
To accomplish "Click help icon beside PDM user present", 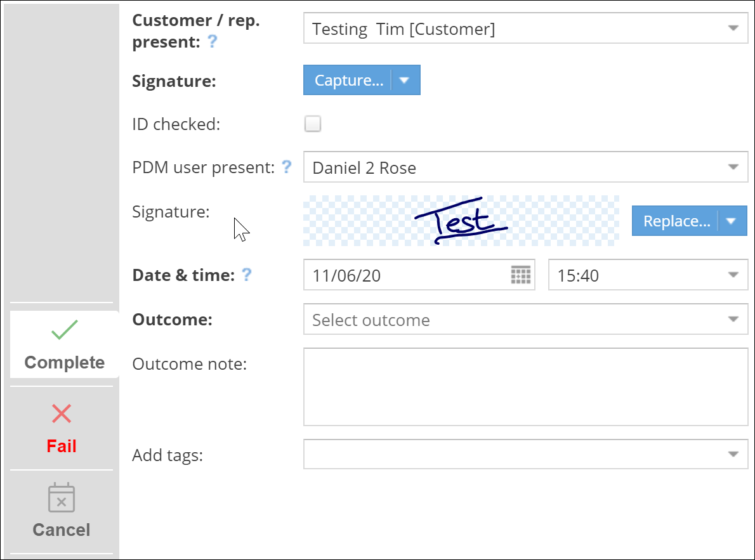I will click(x=287, y=167).
